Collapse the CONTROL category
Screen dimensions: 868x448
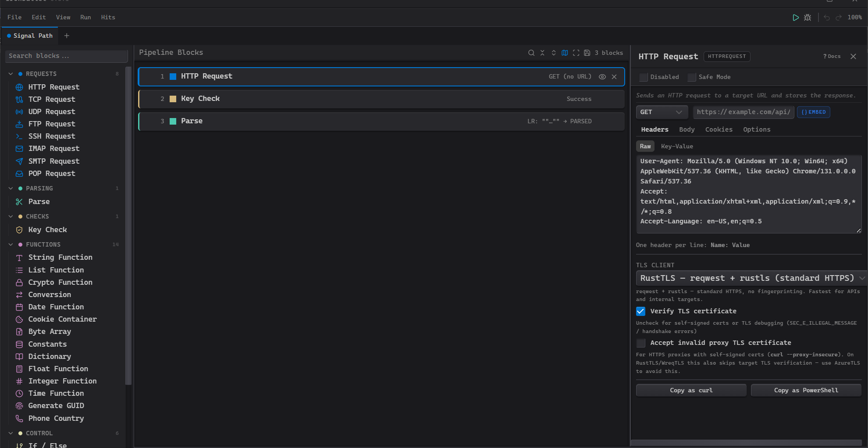11,433
